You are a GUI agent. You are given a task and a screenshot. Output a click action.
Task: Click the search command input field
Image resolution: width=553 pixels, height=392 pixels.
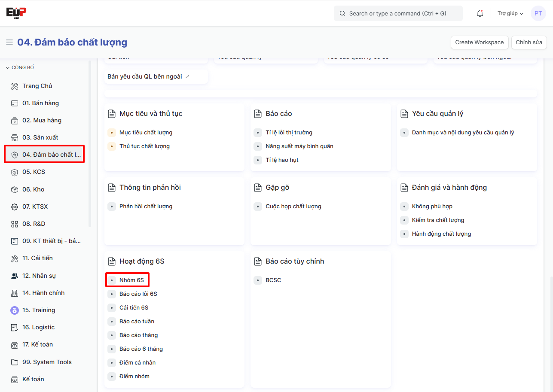(x=398, y=13)
